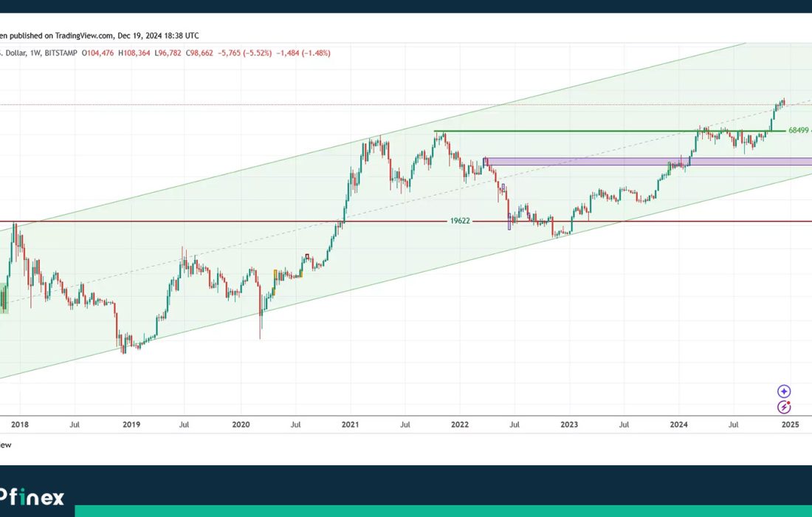Open the TradingView.com published link text
Viewport: 812px width, 517px height.
tap(91, 35)
